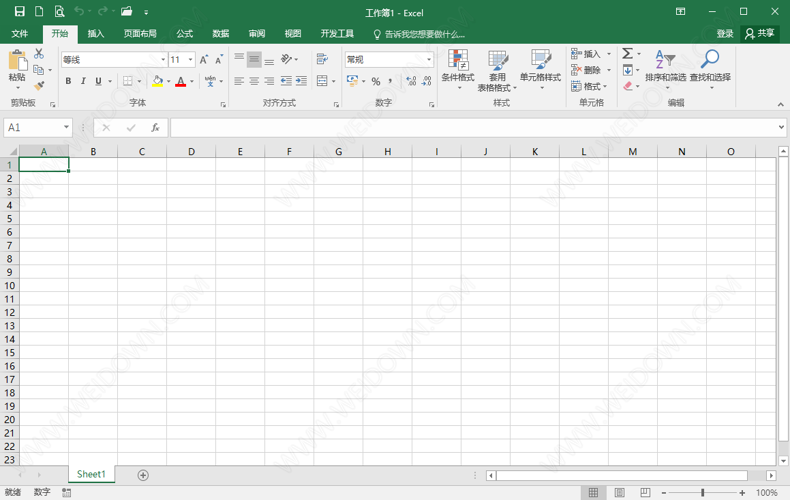Apply yellow fill color bucket
This screenshot has height=500, width=790.
(158, 81)
